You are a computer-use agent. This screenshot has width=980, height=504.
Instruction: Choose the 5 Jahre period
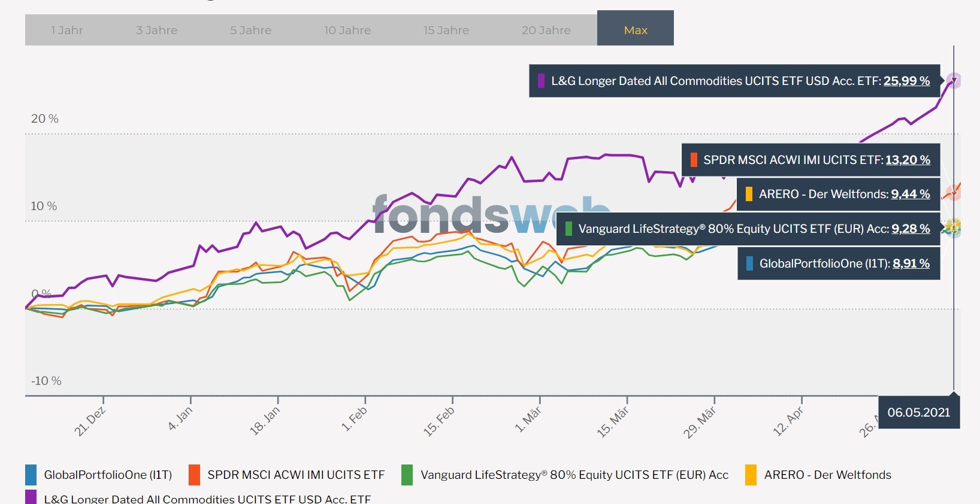pyautogui.click(x=251, y=30)
